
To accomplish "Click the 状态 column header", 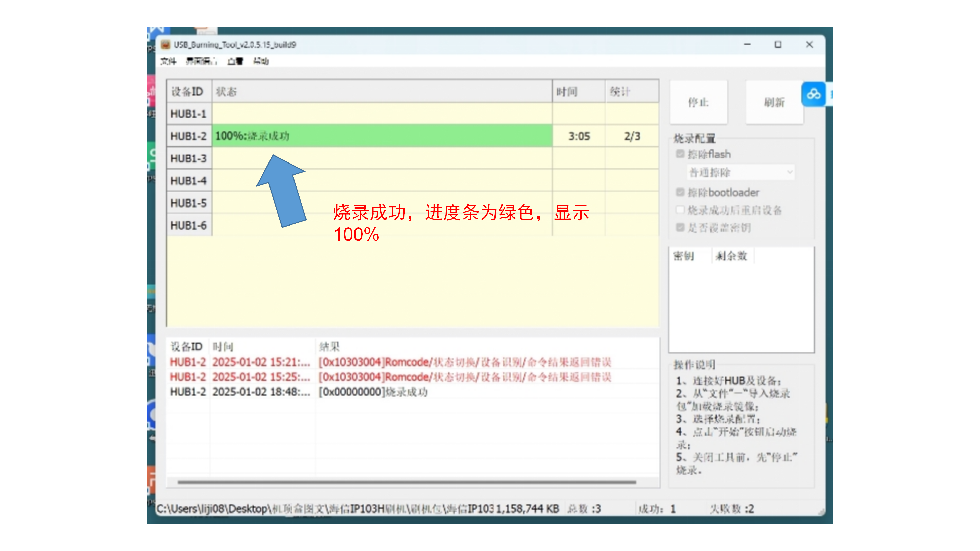I will click(382, 92).
